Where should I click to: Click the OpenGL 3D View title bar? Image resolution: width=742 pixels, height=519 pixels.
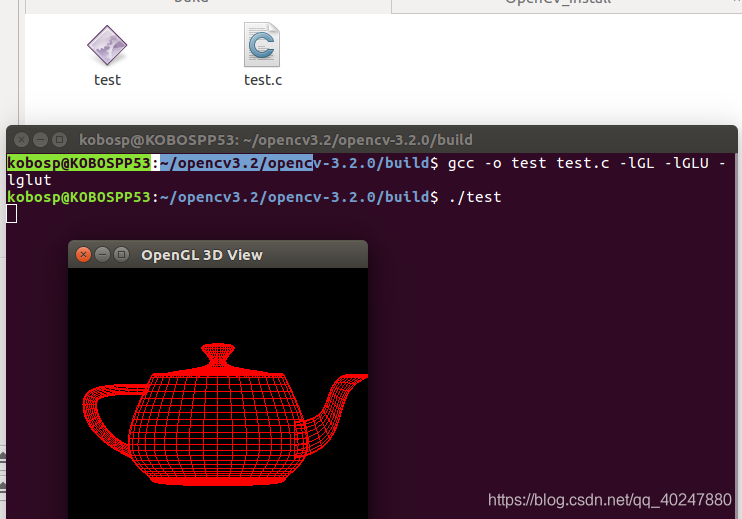[218, 255]
